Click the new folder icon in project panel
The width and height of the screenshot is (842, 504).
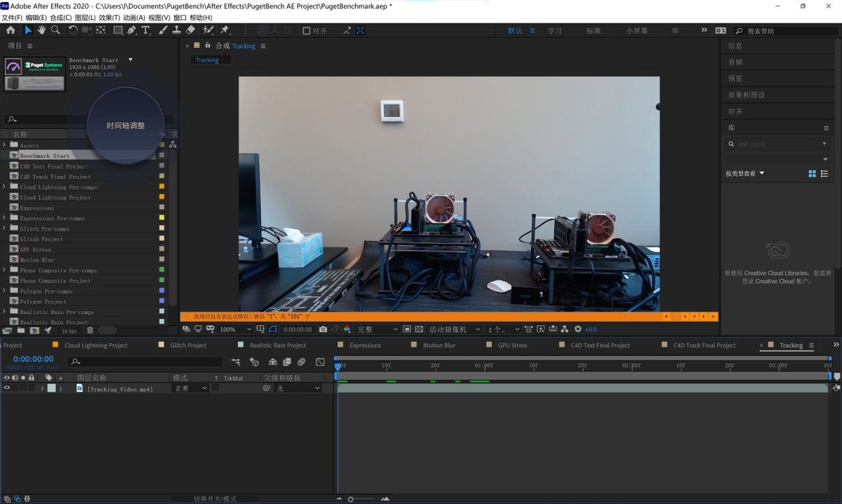pyautogui.click(x=21, y=330)
